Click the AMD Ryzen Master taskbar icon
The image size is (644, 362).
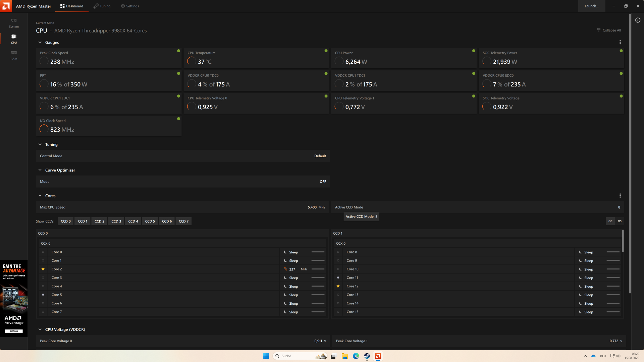(378, 356)
